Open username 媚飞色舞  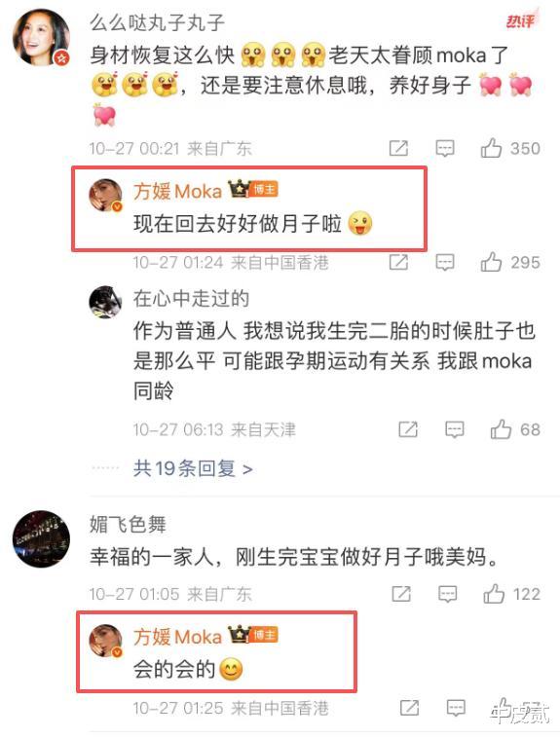pos(128,525)
